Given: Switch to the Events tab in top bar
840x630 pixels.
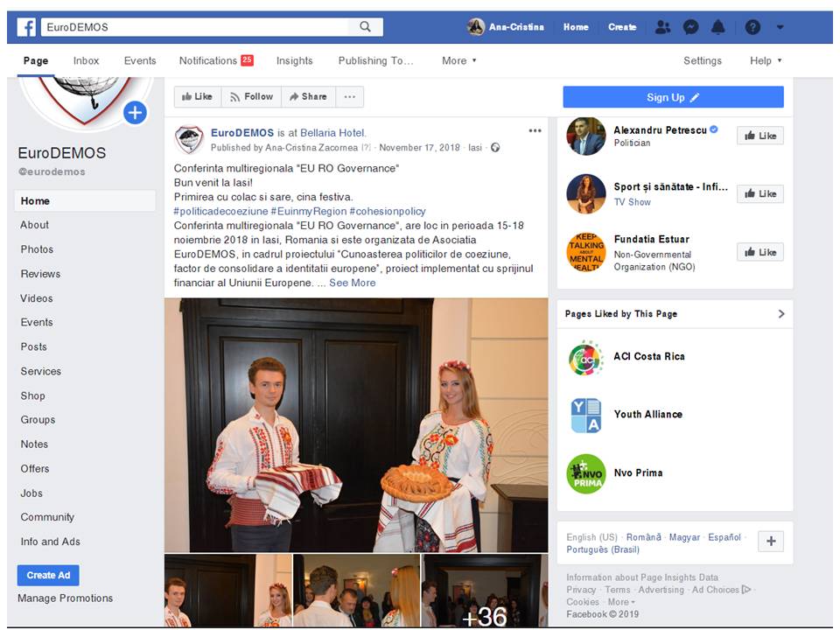Looking at the screenshot, I should 140,61.
